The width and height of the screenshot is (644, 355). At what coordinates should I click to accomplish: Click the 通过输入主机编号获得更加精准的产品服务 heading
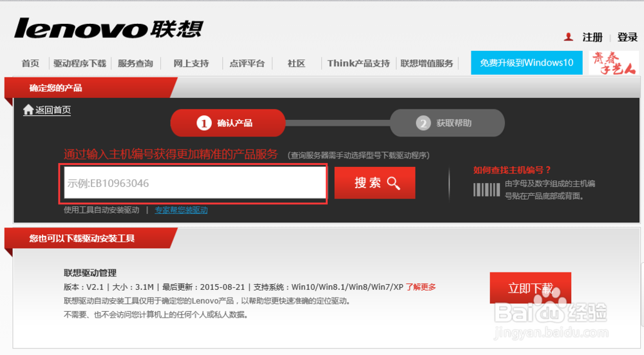point(171,155)
